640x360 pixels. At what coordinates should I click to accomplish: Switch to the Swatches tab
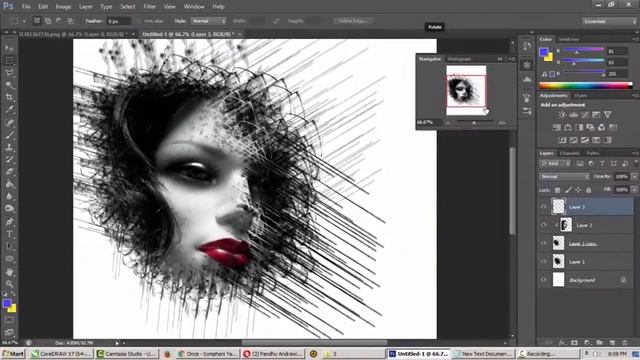click(x=569, y=39)
